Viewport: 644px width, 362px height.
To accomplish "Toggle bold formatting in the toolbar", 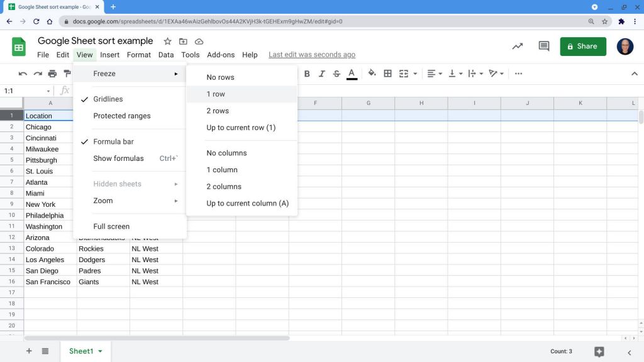I will pyautogui.click(x=307, y=74).
